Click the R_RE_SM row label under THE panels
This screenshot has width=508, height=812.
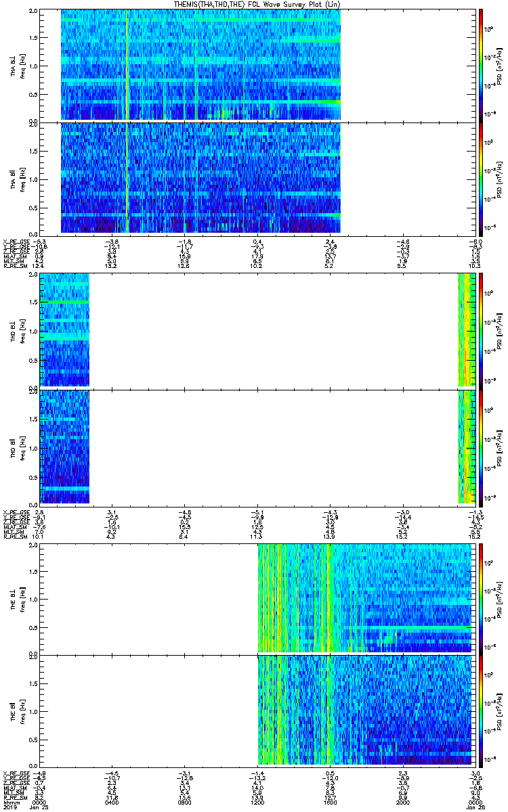15,796
